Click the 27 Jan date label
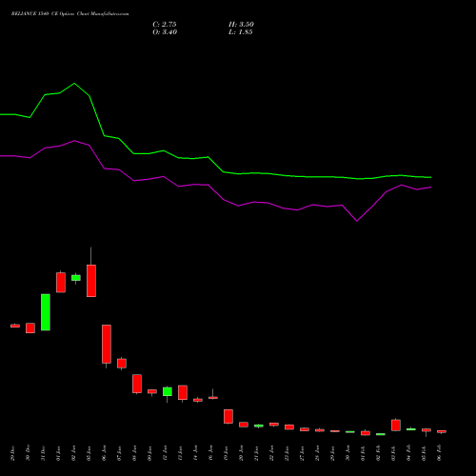Image resolution: width=476 pixels, height=476 pixels. [302, 453]
